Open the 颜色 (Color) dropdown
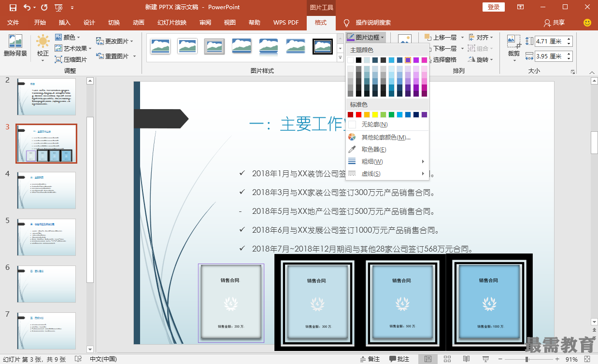Viewport: 598px width, 364px height. point(67,37)
